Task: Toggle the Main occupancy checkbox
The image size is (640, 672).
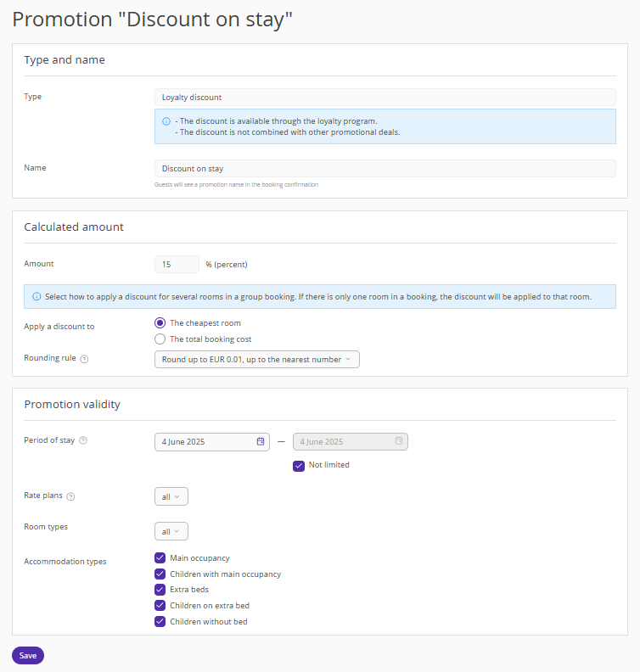Action: pyautogui.click(x=160, y=557)
